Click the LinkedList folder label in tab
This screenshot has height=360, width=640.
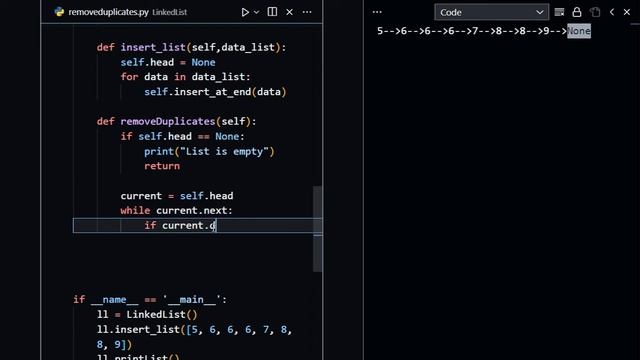169,12
